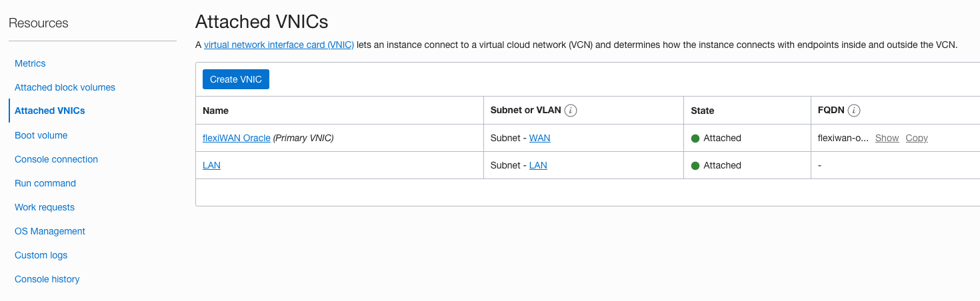Go to Metrics in Resources sidebar
The image size is (980, 301).
(30, 63)
